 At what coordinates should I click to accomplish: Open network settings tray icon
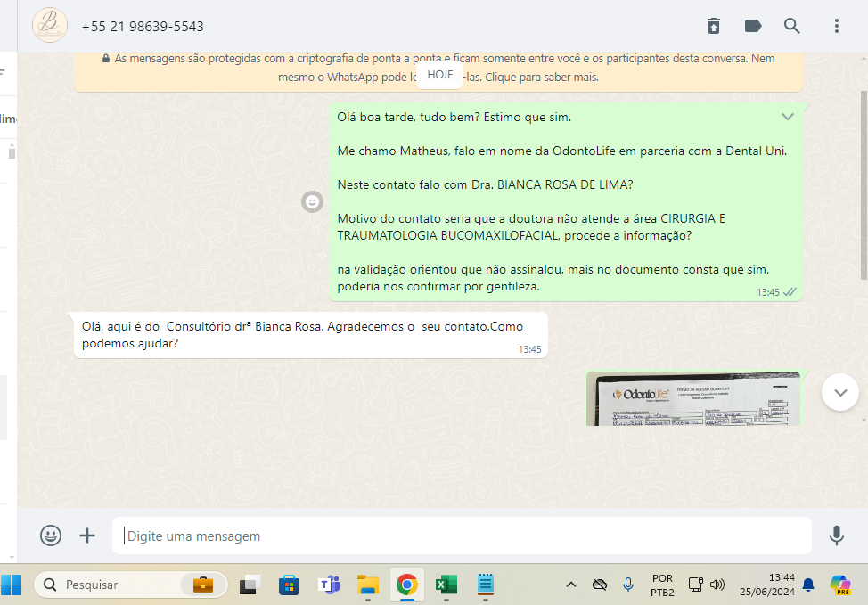pyautogui.click(x=696, y=585)
